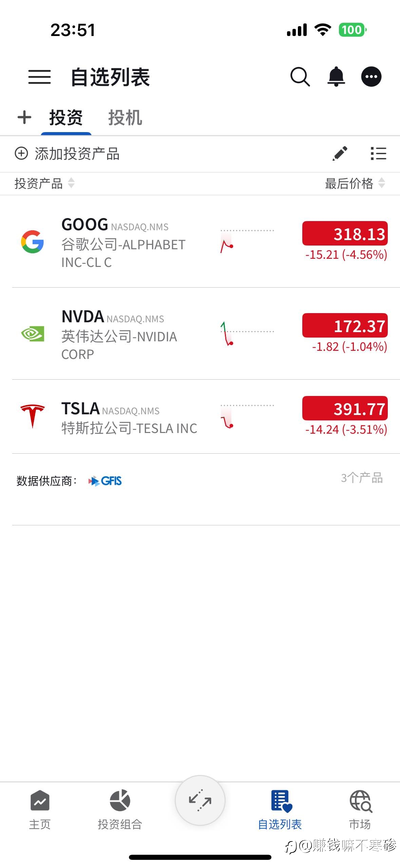Viewport: 400px width, 868px height.
Task: Open the hamburger menu
Action: 39,77
